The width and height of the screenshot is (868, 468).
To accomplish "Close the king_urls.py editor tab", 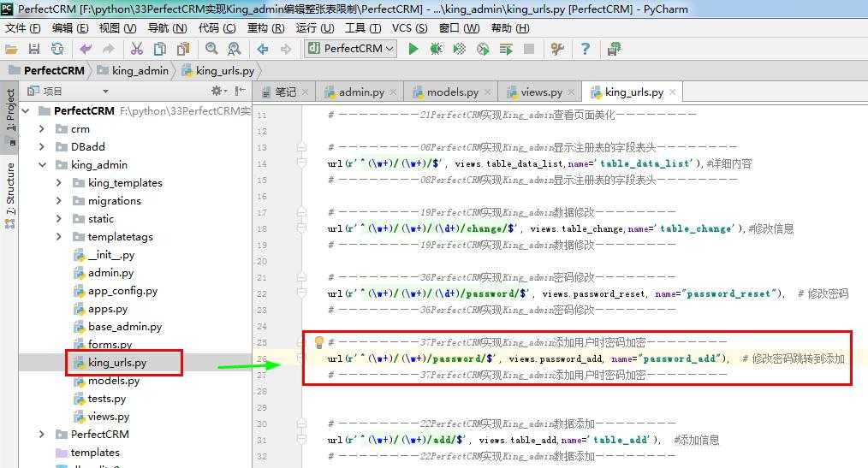I will coord(673,92).
